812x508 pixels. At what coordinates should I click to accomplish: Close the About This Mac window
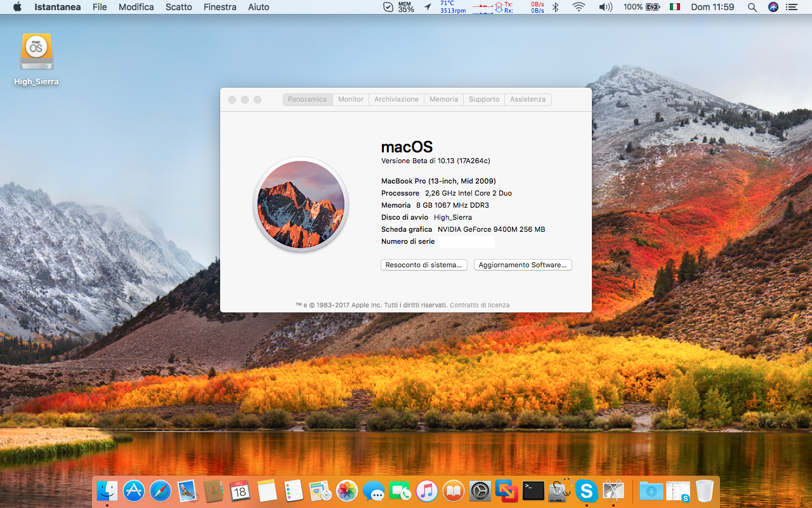[x=232, y=100]
